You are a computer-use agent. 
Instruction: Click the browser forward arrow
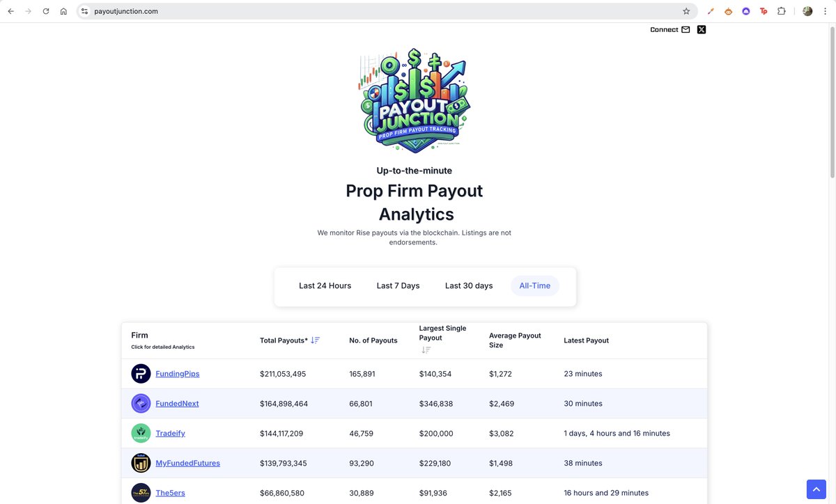pos(29,11)
